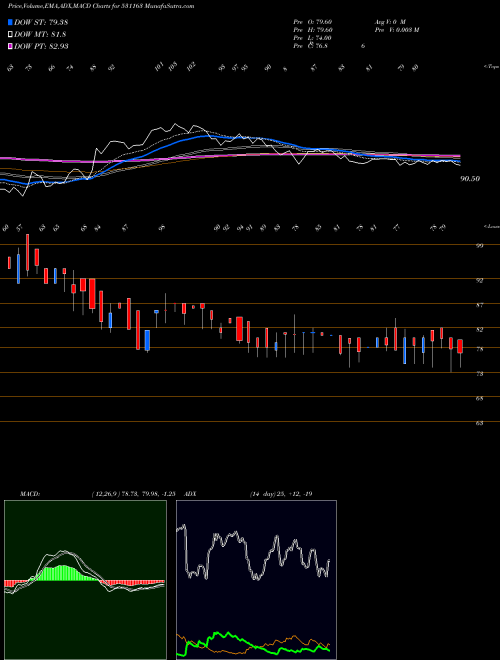This screenshot has width=500, height=660.
Task: Click the 'Pre V: 0.003 M' volume text
Action: (396, 30)
